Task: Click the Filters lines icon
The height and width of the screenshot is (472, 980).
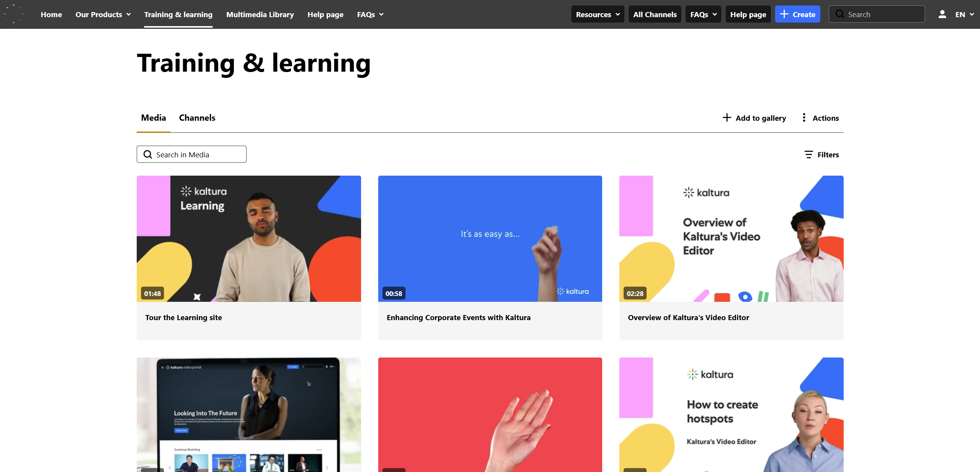Action: [809, 155]
